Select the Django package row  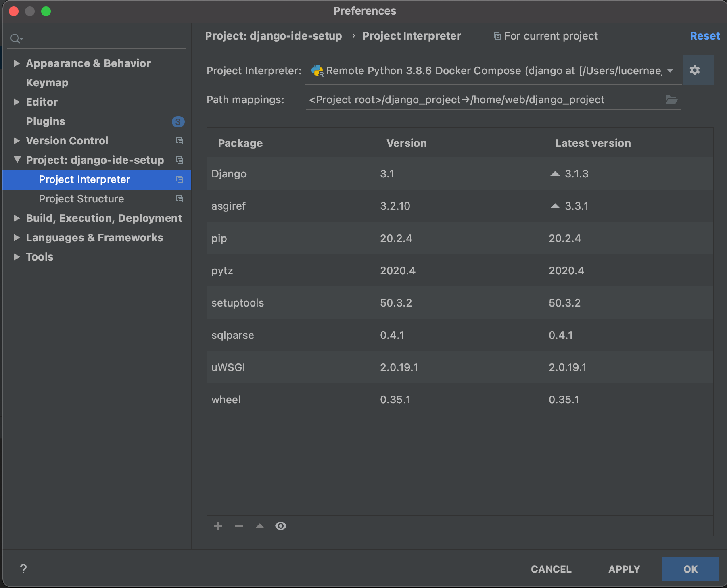click(460, 174)
